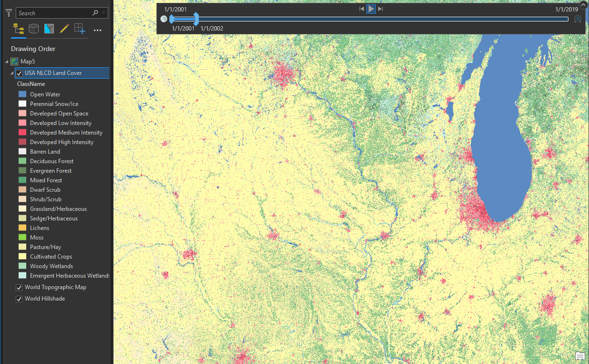This screenshot has height=364, width=589.
Task: Select the World Hillshade layer name
Action: 45,299
